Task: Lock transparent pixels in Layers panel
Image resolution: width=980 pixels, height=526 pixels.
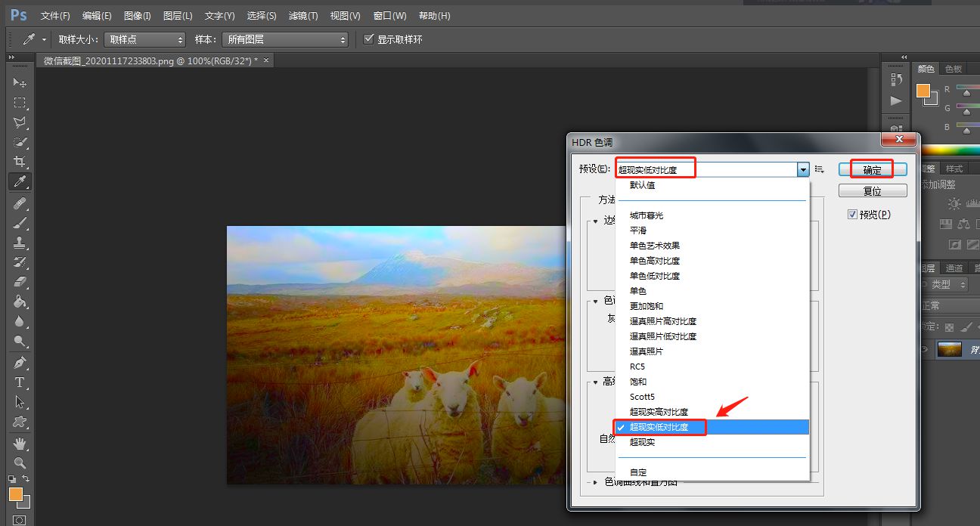Action: (950, 327)
